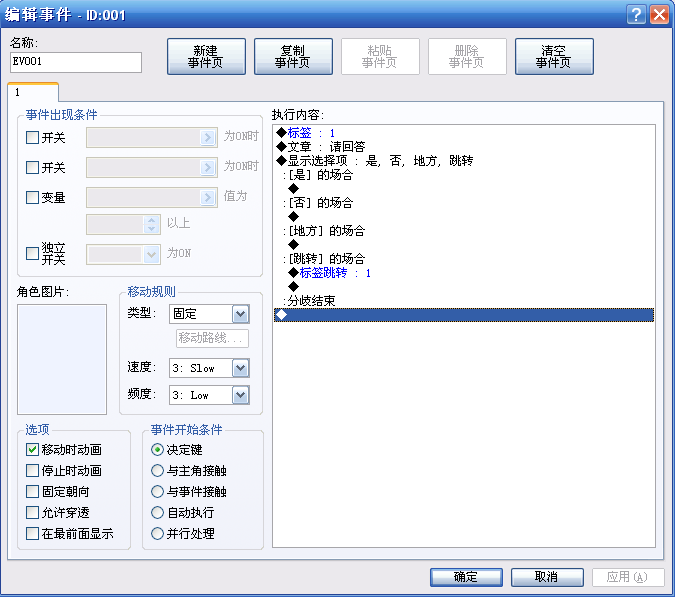Select the empty command line under [地方] branch
Image resolution: width=675 pixels, height=597 pixels.
(x=464, y=244)
